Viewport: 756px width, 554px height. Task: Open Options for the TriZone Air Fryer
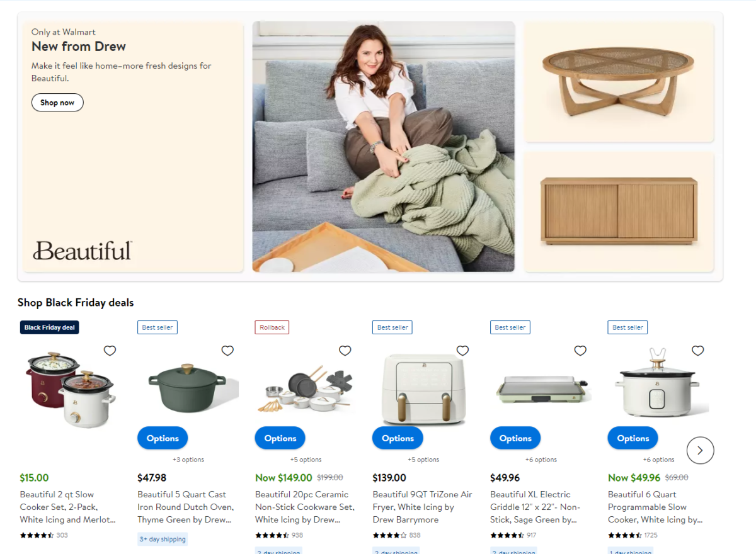pyautogui.click(x=398, y=438)
